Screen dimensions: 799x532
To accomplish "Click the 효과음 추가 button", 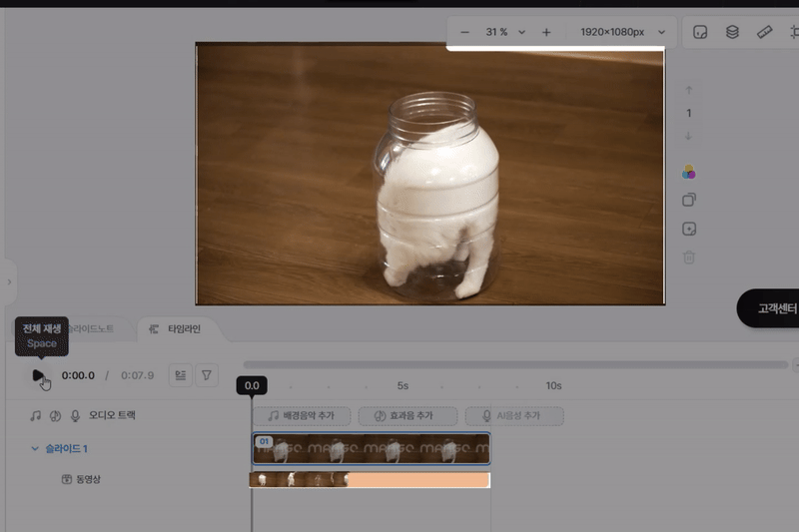I will pos(407,415).
